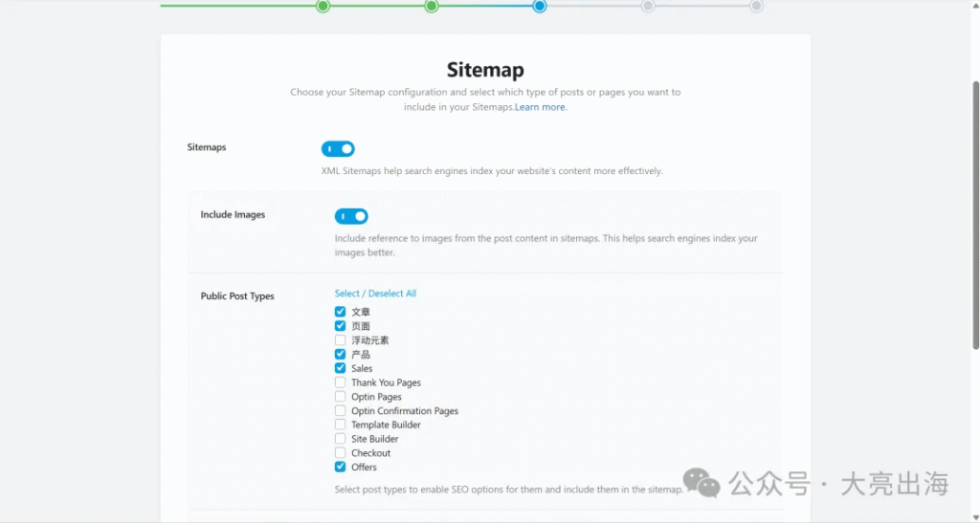The height and width of the screenshot is (523, 980).
Task: Uncheck the 页面 checkbox
Action: point(340,326)
